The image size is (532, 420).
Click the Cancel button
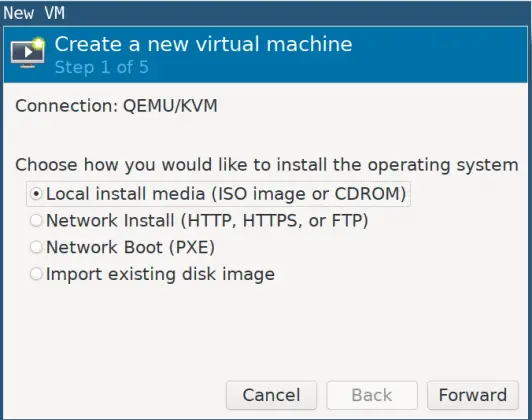pos(271,395)
